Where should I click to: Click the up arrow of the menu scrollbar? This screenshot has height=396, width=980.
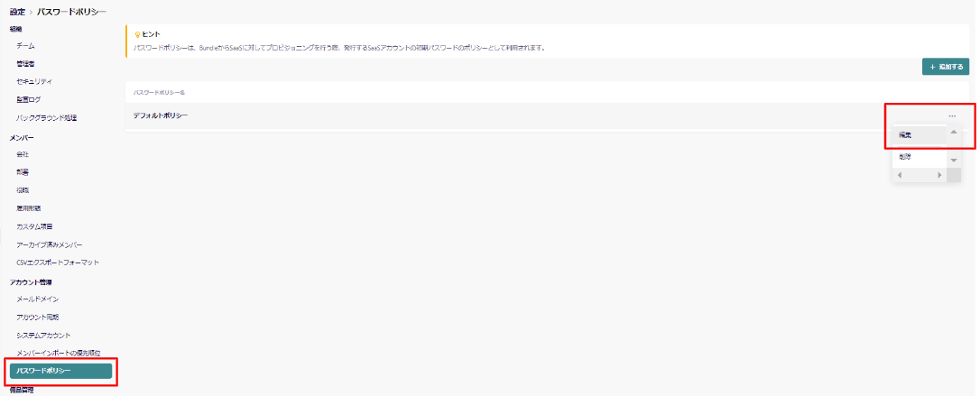point(954,132)
